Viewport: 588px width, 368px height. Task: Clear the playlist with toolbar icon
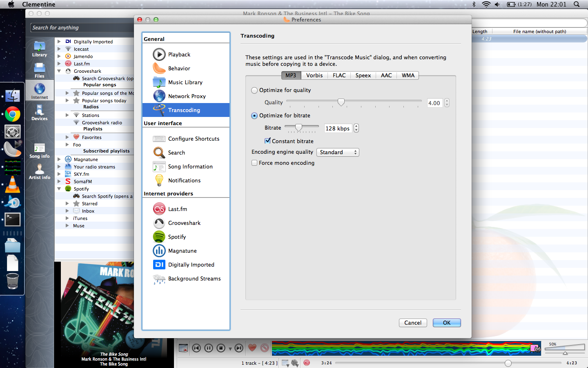pos(183,348)
